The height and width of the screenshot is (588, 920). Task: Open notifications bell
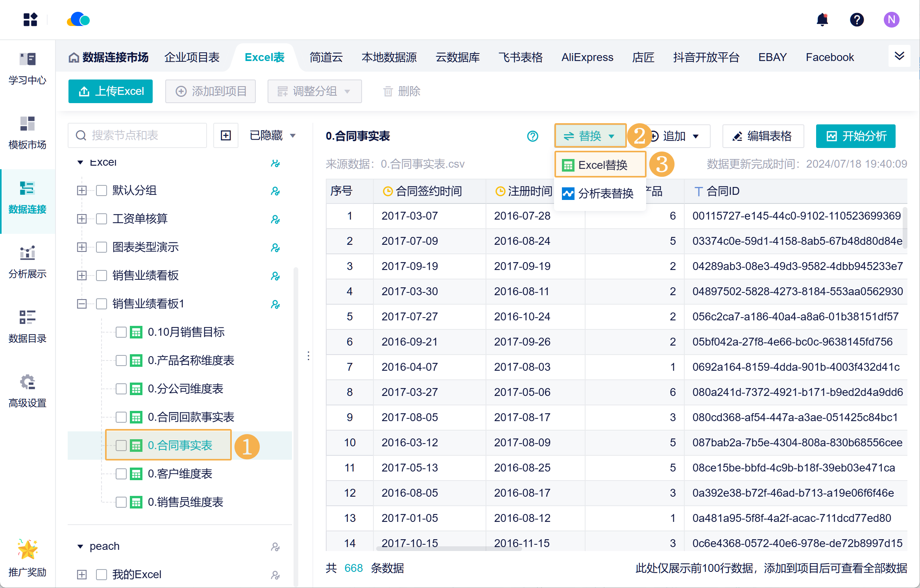(x=822, y=19)
